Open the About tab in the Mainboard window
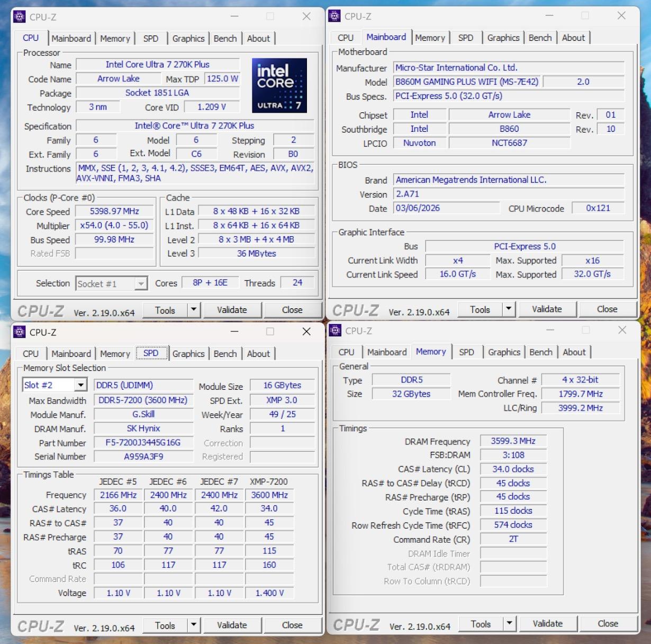The height and width of the screenshot is (644, 651). click(x=574, y=38)
